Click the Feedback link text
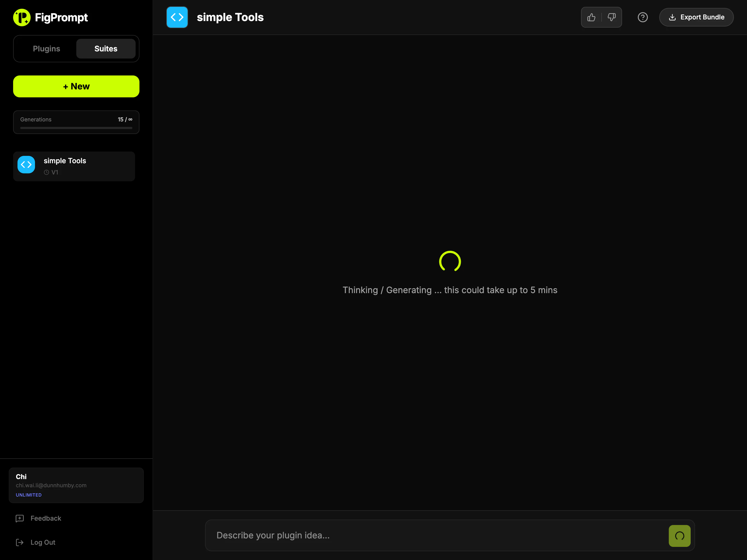 [46, 518]
